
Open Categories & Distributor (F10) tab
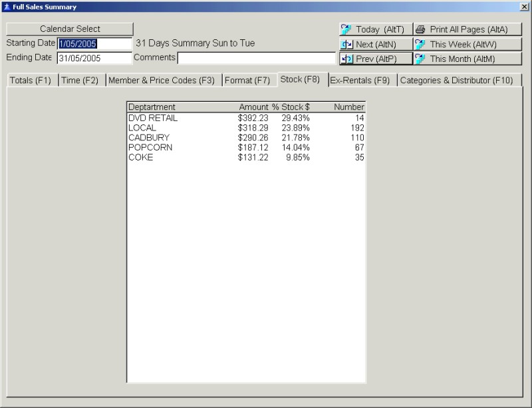point(457,81)
